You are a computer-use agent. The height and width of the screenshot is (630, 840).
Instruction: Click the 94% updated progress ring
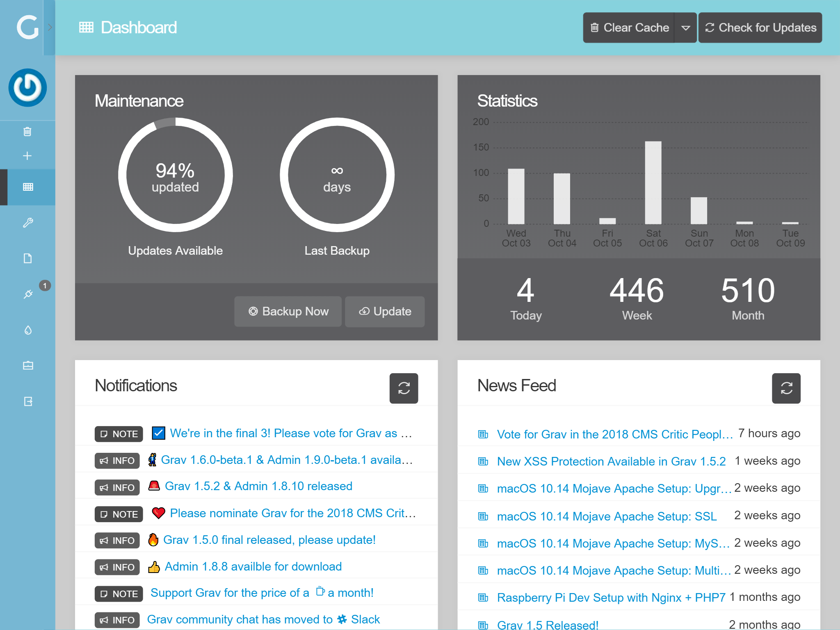click(175, 175)
